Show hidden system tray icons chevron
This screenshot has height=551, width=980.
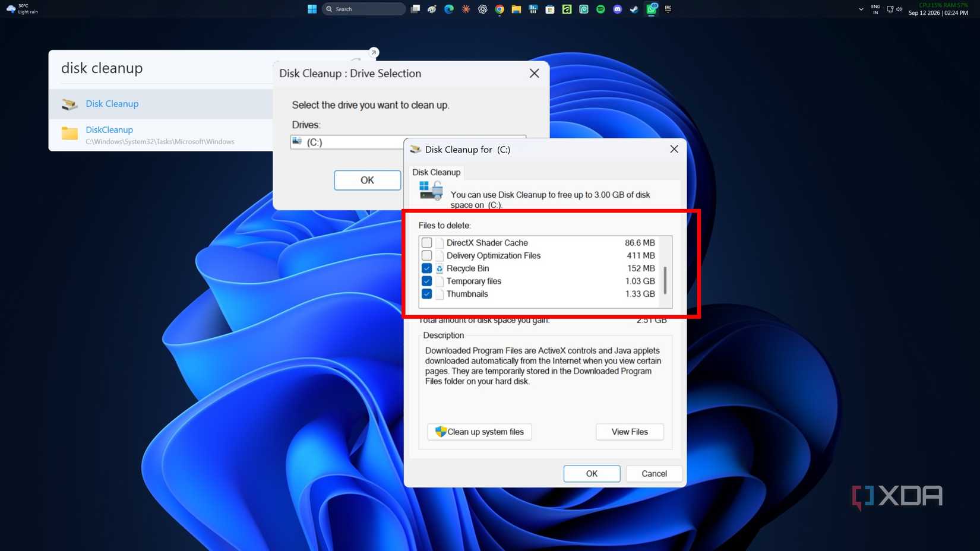point(861,9)
